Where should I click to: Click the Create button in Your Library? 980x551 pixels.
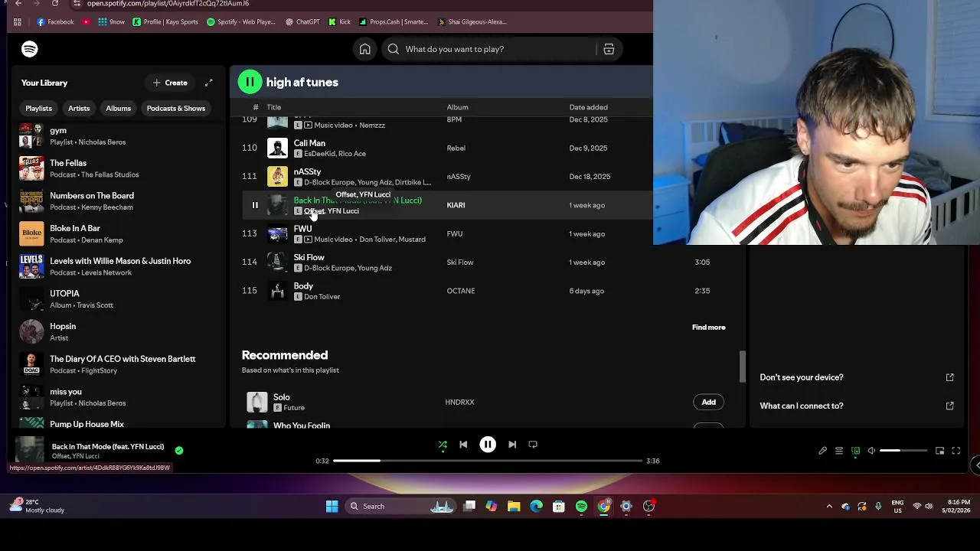[170, 83]
